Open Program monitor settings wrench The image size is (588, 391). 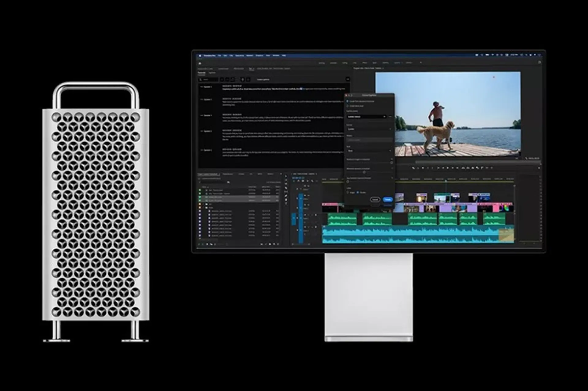[x=526, y=158]
